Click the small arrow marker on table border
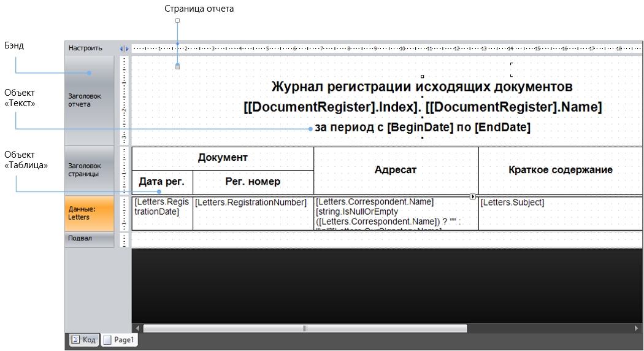Viewport: 644px width, 351px height. pos(473,196)
